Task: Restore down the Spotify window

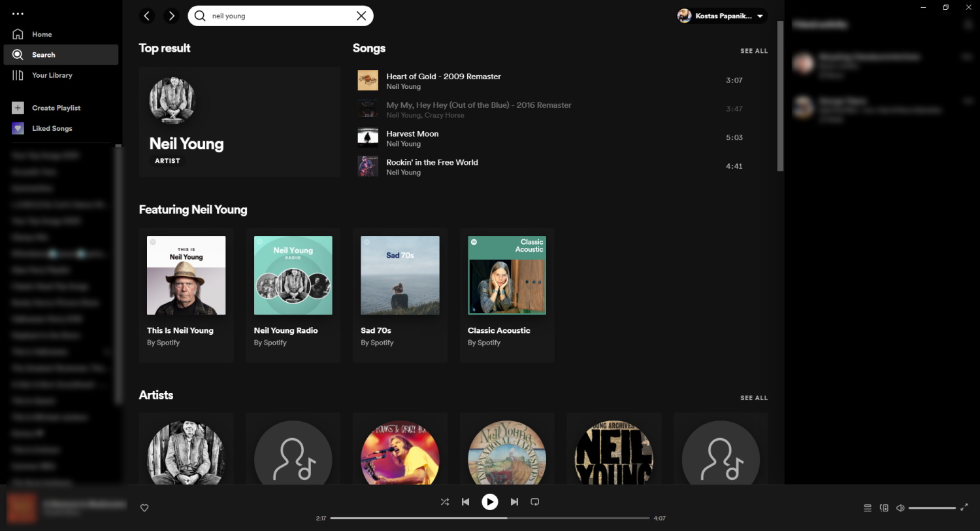Action: [945, 7]
